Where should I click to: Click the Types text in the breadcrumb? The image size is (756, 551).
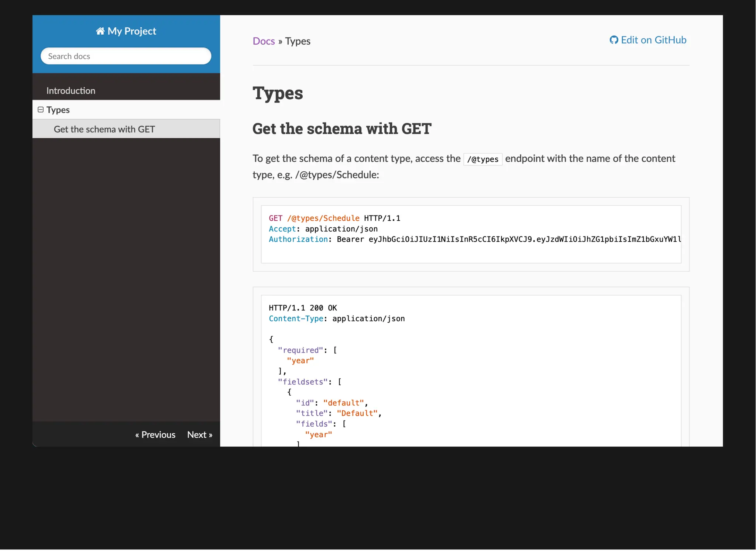[x=298, y=41]
